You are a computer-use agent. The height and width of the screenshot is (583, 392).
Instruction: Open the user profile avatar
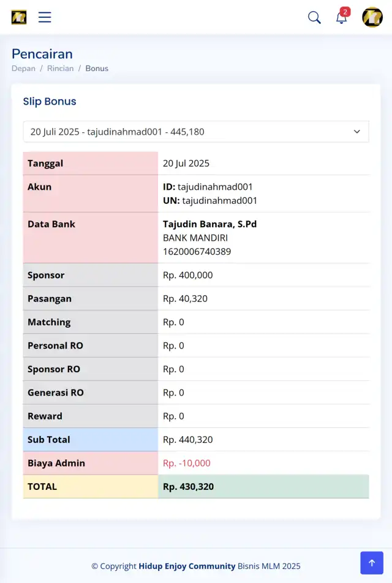(x=372, y=17)
